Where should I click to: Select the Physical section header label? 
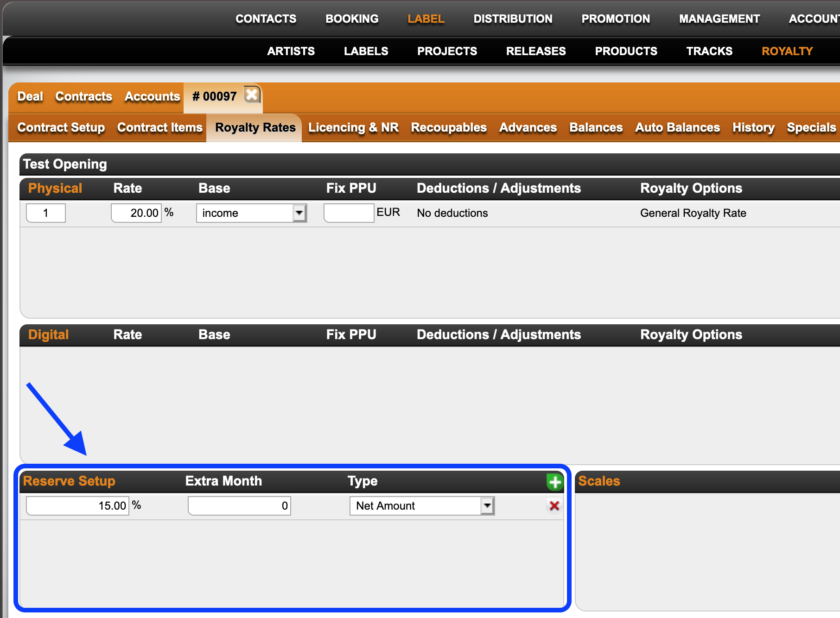pyautogui.click(x=55, y=188)
